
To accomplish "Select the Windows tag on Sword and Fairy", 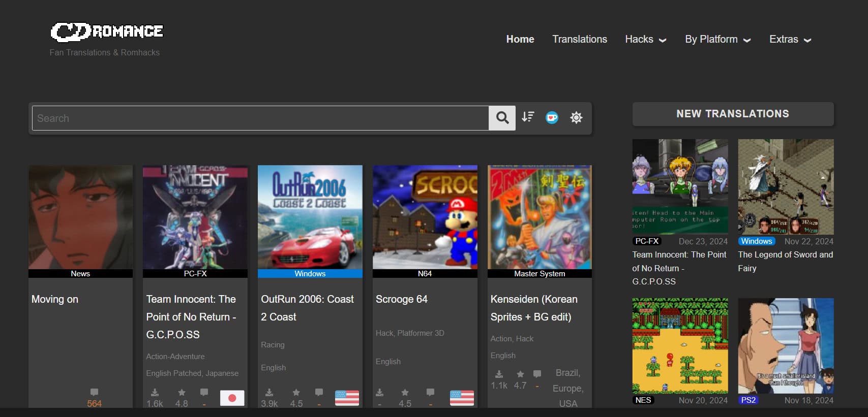I will point(756,241).
